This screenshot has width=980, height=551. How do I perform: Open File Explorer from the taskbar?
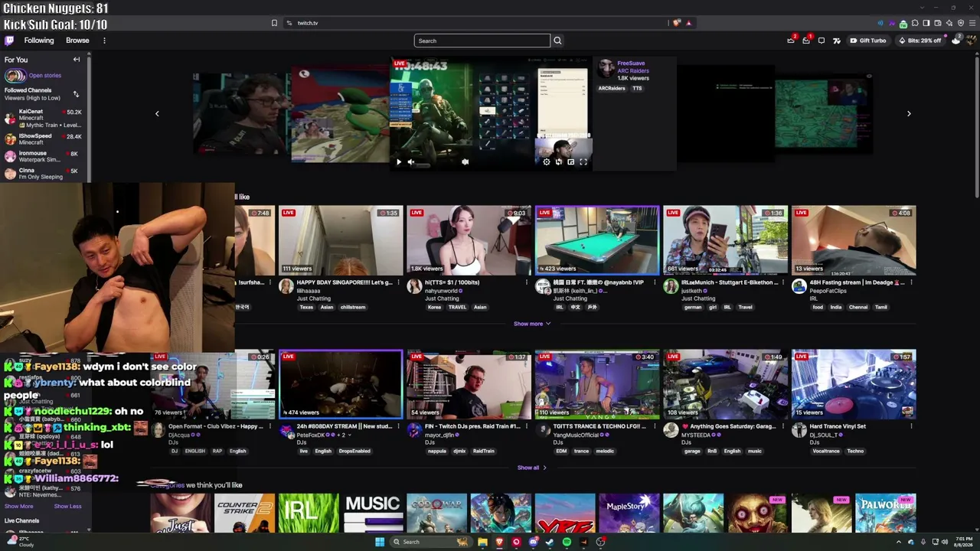(482, 542)
